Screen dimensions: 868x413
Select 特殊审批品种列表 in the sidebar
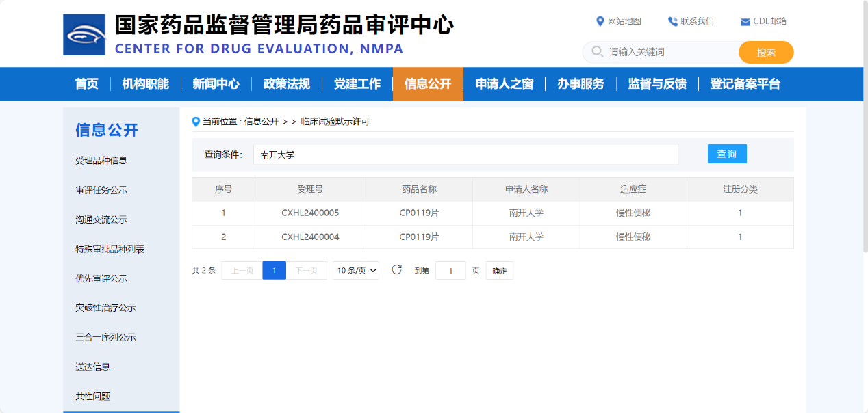coord(110,249)
